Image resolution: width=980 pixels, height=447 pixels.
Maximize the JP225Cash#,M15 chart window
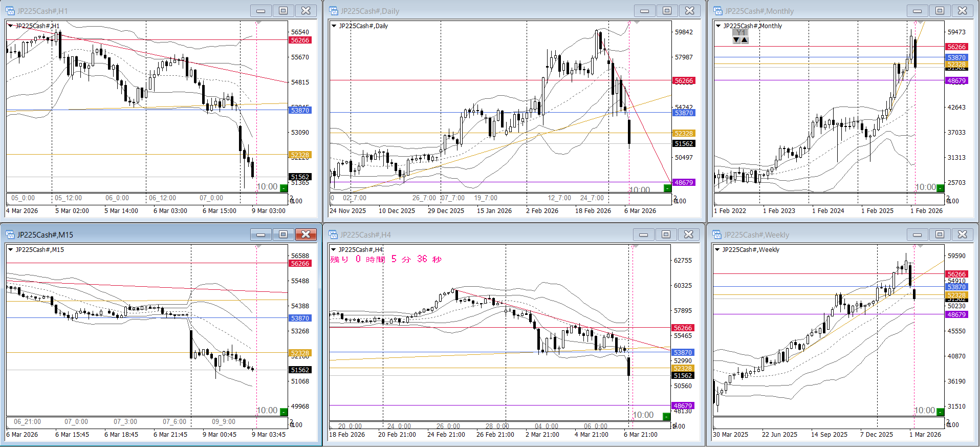(x=283, y=235)
